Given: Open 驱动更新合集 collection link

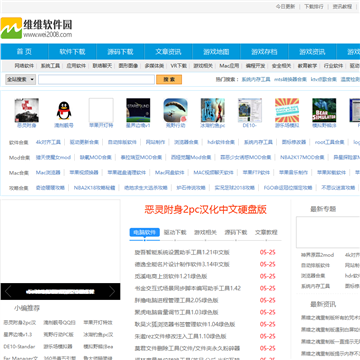Looking at the screenshot, I should [84, 142].
